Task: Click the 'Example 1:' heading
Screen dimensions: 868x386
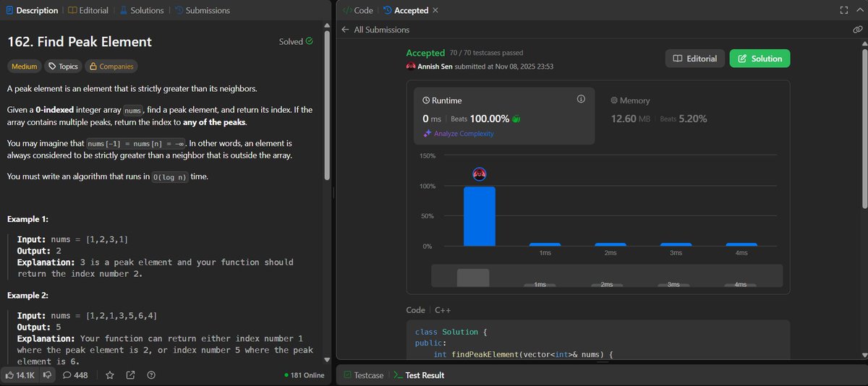Action: point(27,219)
